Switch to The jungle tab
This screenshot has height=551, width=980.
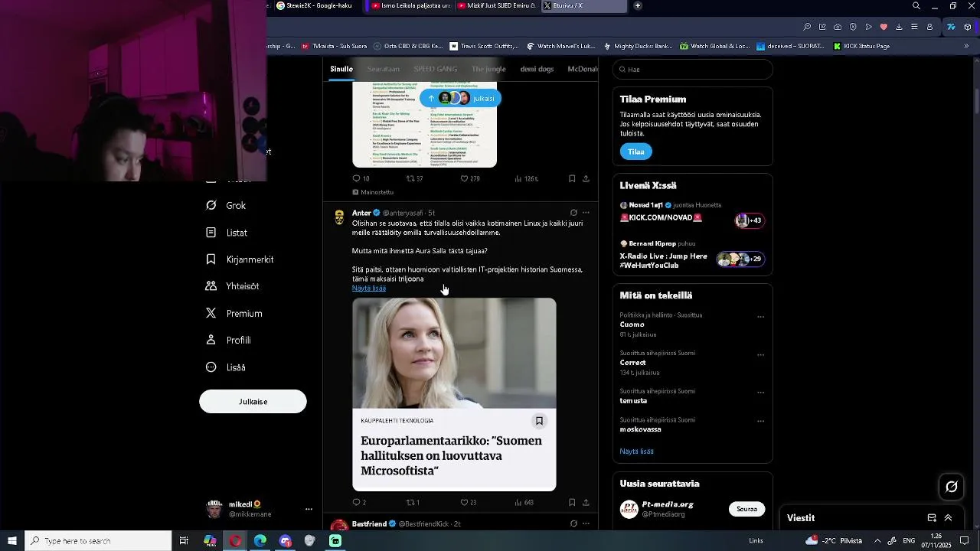[x=488, y=69]
